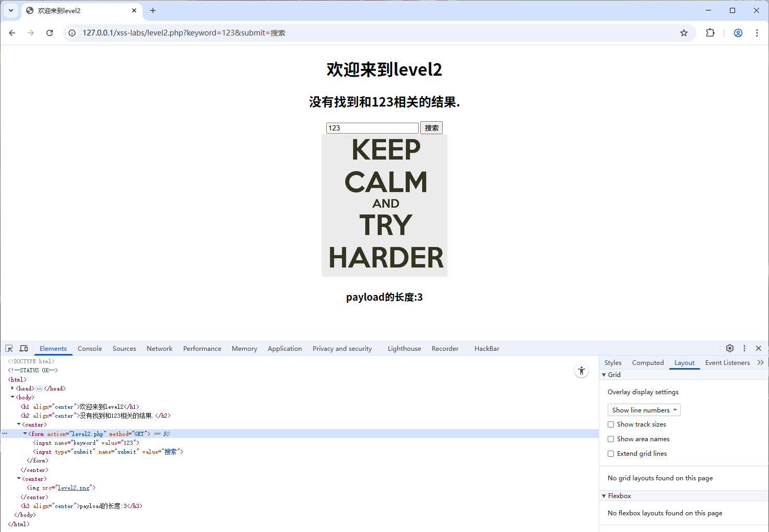This screenshot has width=769, height=532.
Task: Open the Show line numbers dropdown
Action: tap(644, 410)
